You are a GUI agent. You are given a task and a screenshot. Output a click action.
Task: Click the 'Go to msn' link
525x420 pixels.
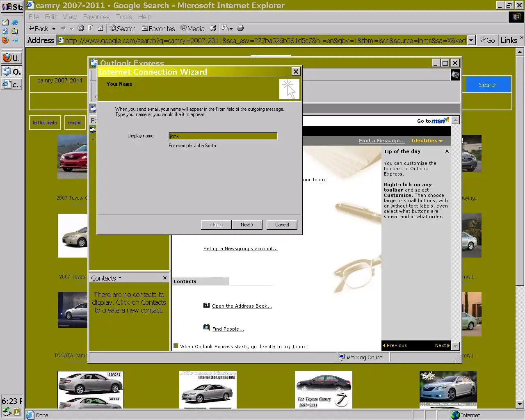point(433,121)
